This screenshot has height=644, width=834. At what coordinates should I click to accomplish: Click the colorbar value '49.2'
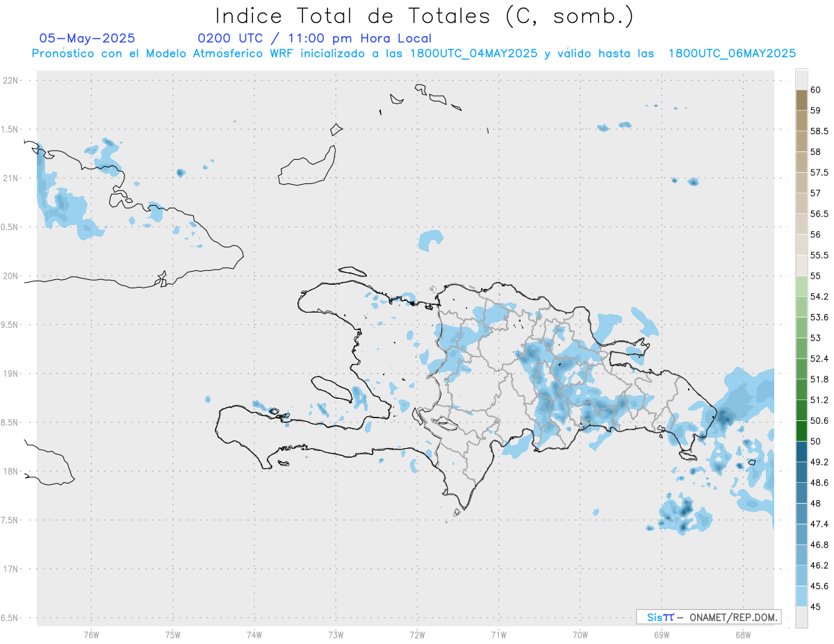click(x=819, y=462)
